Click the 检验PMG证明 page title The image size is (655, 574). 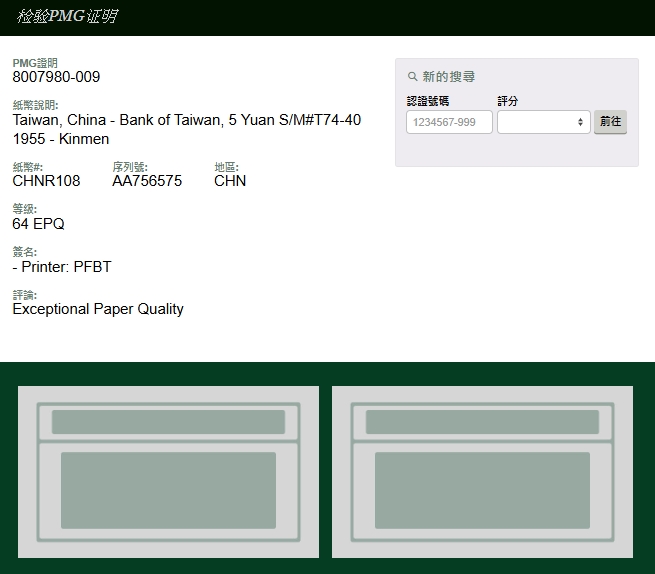67,16
